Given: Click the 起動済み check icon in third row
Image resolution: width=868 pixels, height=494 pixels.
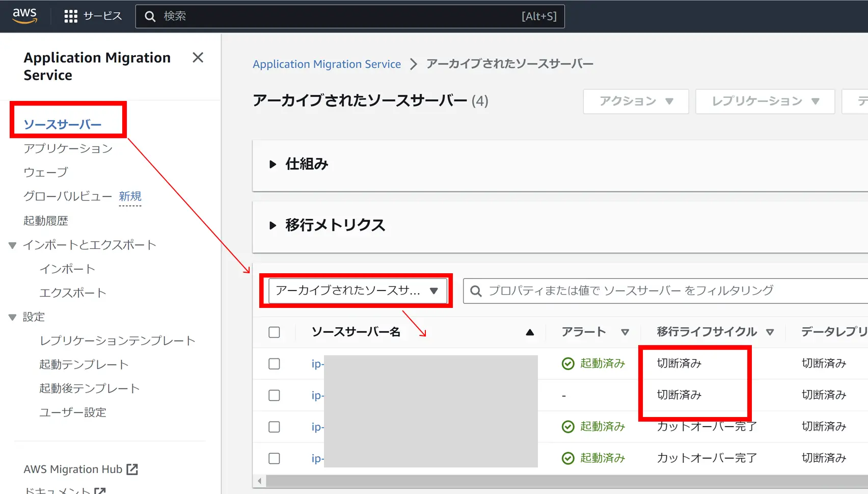Looking at the screenshot, I should 568,427.
